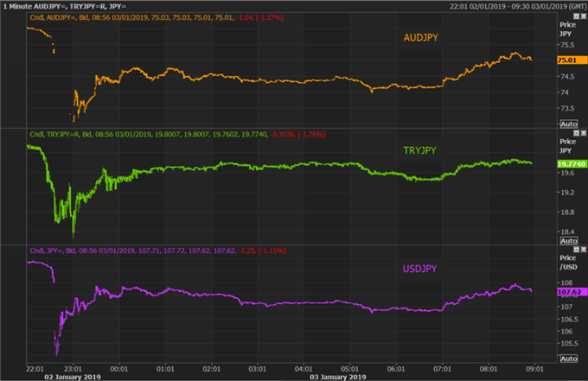Maximize the USDJPY chart pane
This screenshot has width=588, height=381.
coord(577,249)
